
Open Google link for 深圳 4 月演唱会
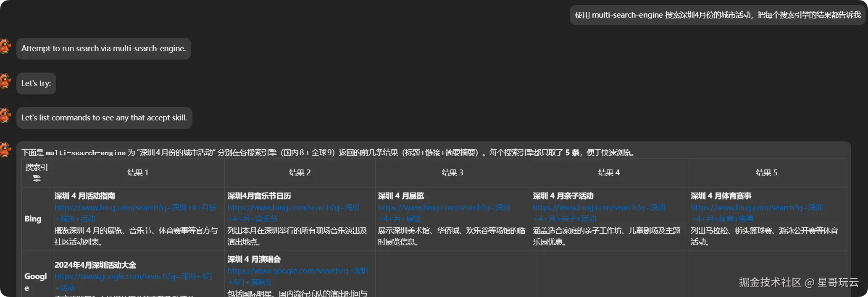point(298,276)
